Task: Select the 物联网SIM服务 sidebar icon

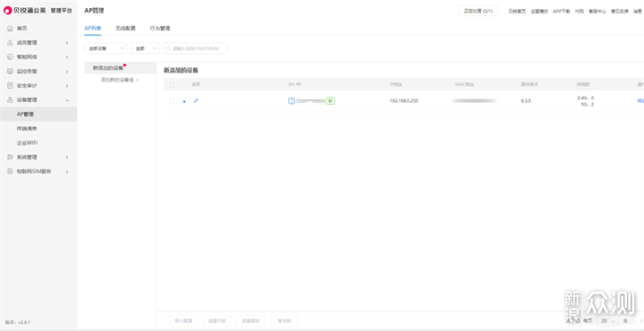Action: coord(10,171)
